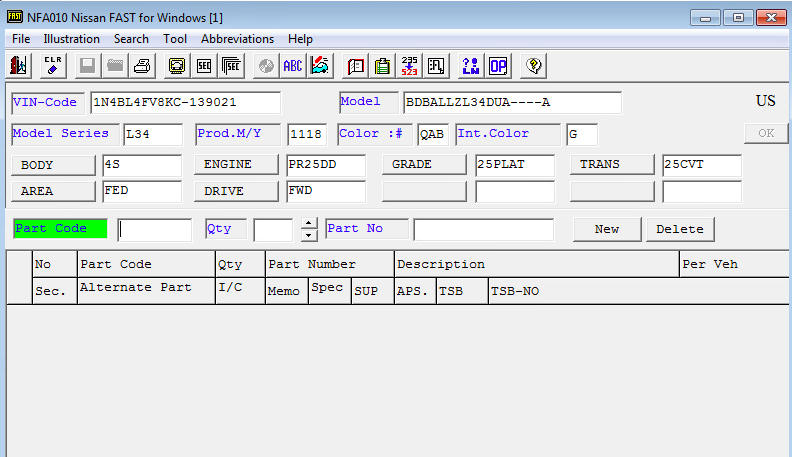Click the CLR eraser clear icon
Screen dimensions: 792x457
tap(53, 66)
